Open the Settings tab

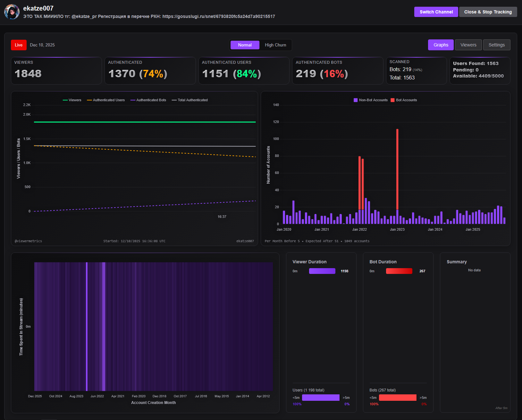coord(496,45)
